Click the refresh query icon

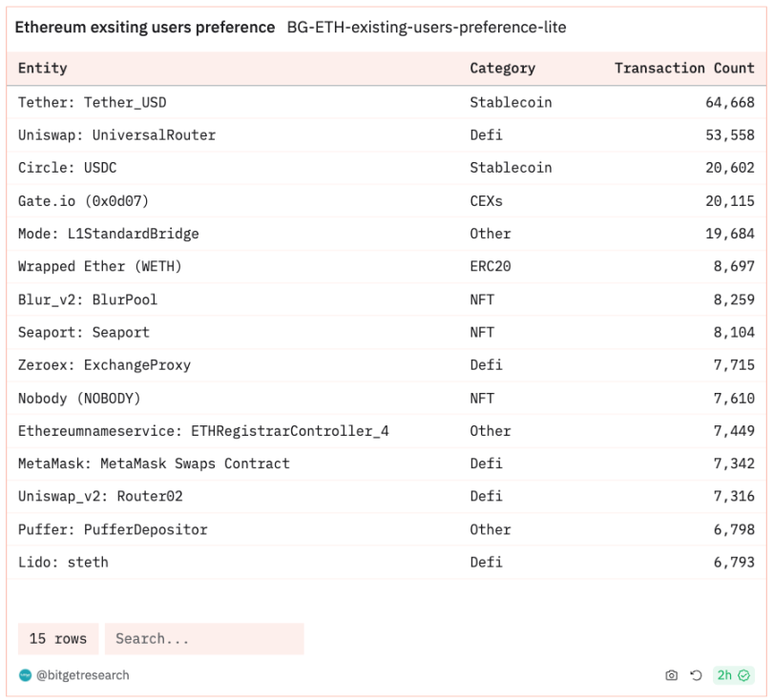696,675
